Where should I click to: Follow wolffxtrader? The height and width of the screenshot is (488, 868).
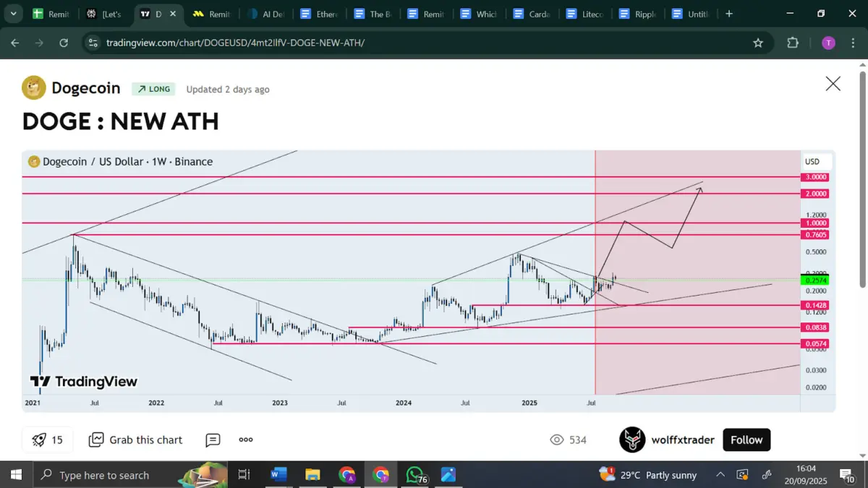point(746,440)
